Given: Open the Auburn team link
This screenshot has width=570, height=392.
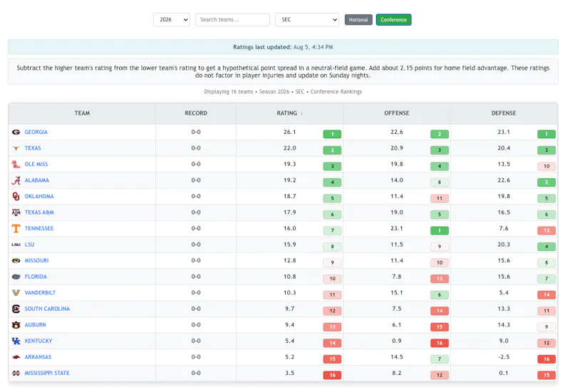Looking at the screenshot, I should [35, 325].
